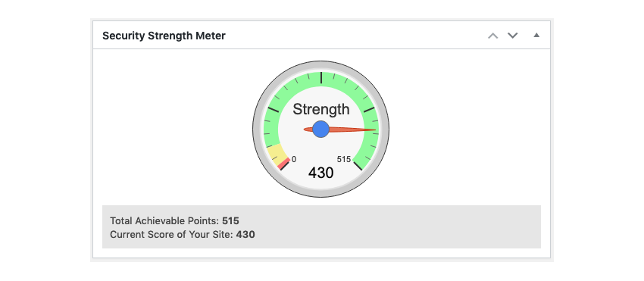Click the Strength label in gauge
Viewport: 644px width, 281px height.
point(320,109)
